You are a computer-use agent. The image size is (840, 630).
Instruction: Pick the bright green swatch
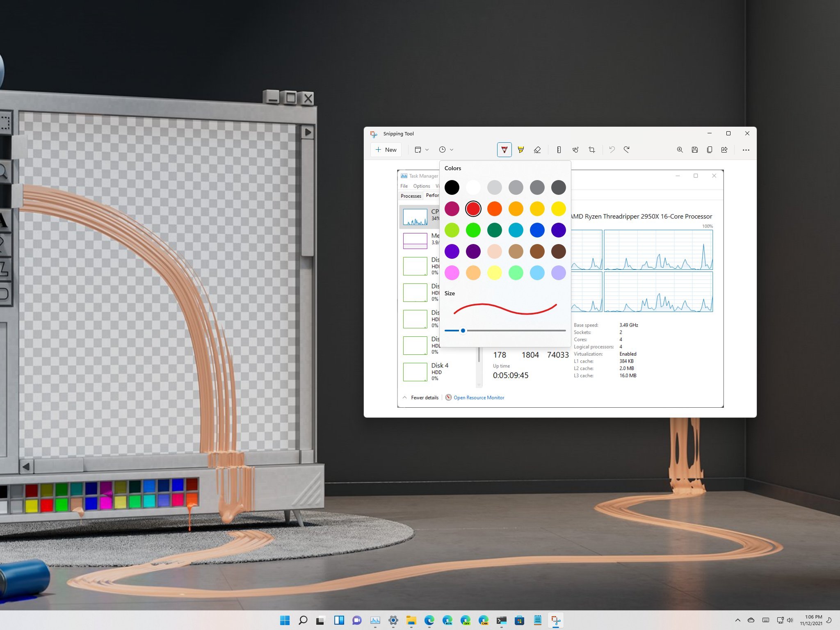pyautogui.click(x=473, y=230)
